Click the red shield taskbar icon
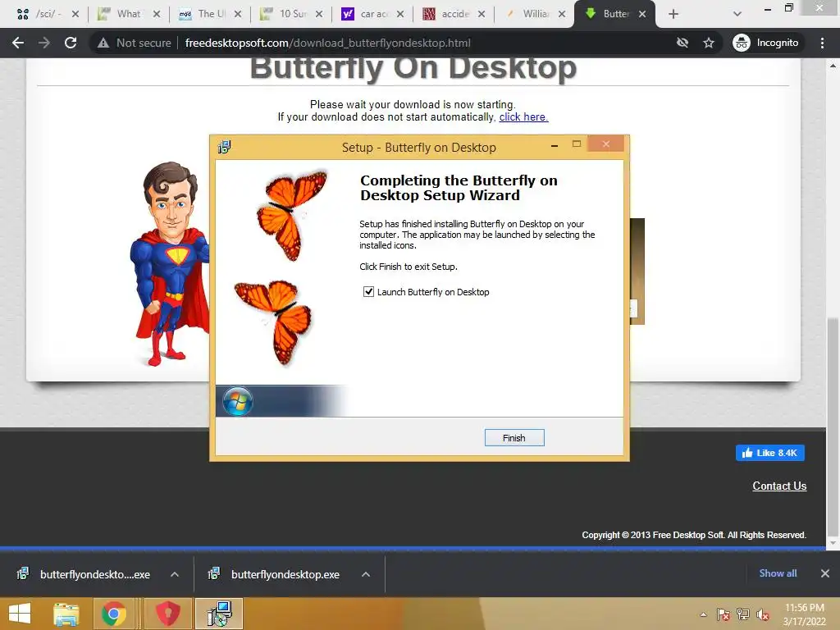The image size is (840, 630). coord(167,614)
